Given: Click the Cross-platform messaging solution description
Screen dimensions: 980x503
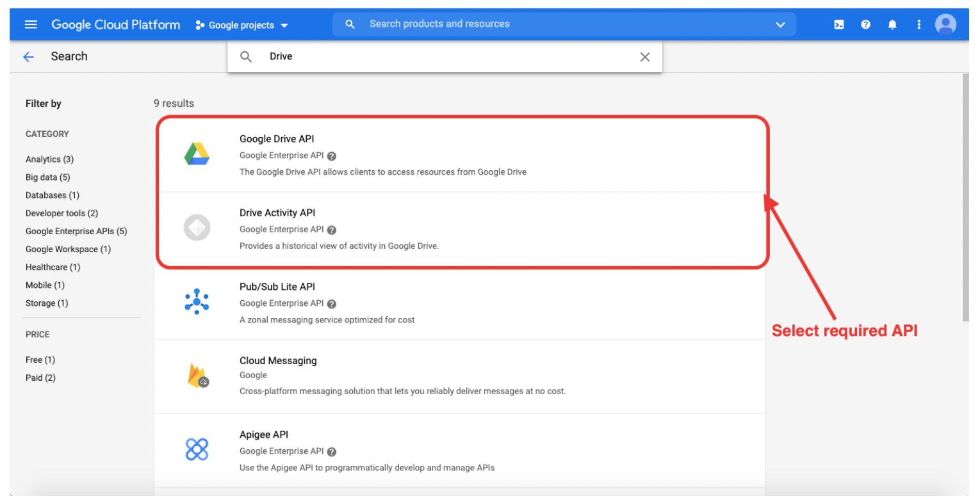Looking at the screenshot, I should click(403, 391).
